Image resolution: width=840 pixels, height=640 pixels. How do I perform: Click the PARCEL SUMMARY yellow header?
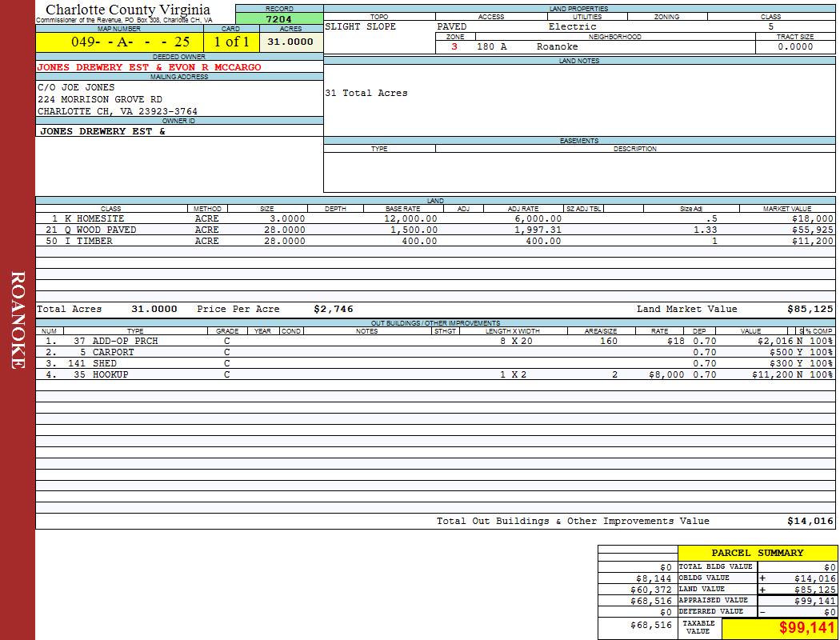[757, 553]
